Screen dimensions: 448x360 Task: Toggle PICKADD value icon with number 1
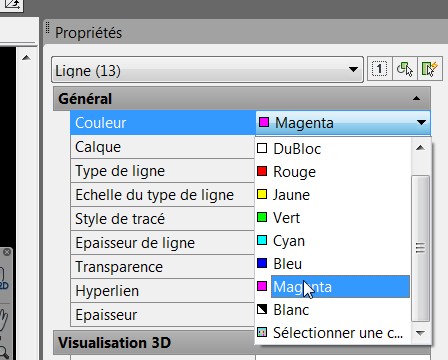(x=380, y=69)
